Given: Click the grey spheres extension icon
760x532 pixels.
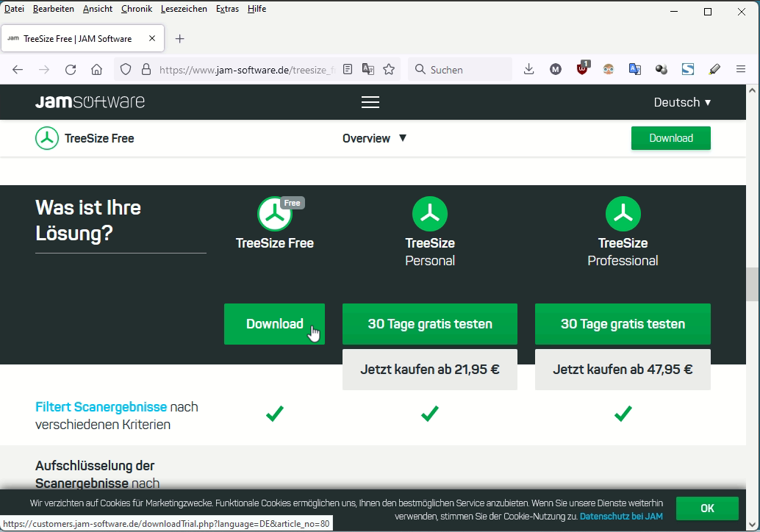Looking at the screenshot, I should 661,69.
